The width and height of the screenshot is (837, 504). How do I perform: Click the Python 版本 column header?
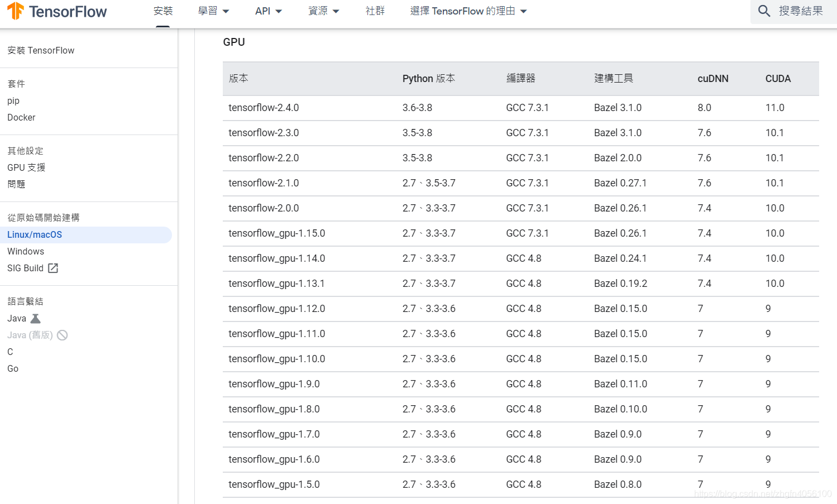tap(429, 79)
